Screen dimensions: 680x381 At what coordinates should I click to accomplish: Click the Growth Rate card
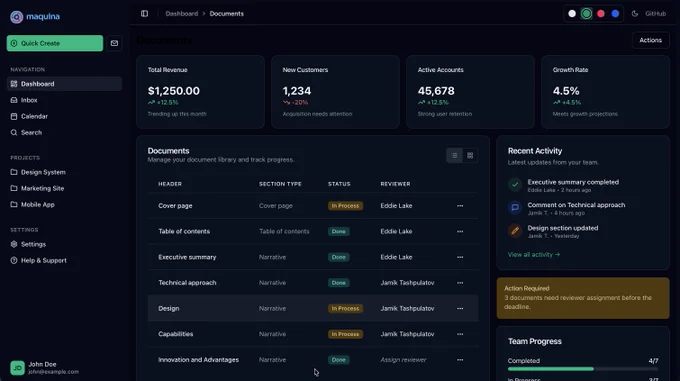pos(605,92)
